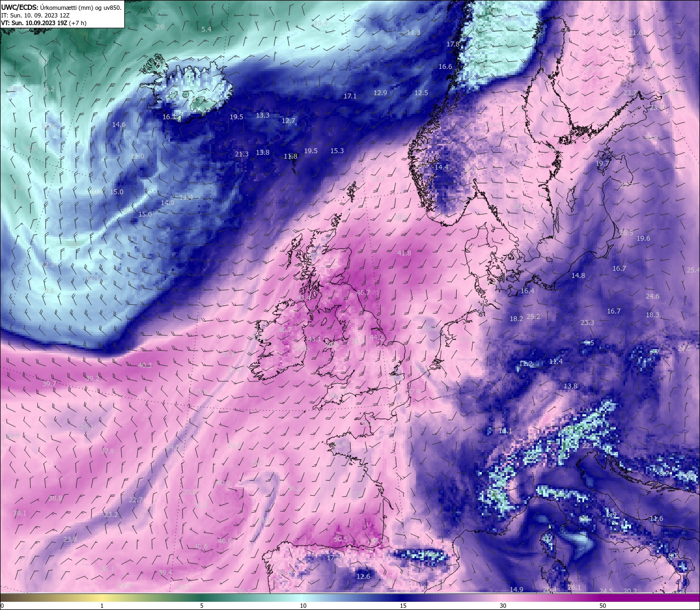The width and height of the screenshot is (700, 610).
Task: Click the value 12.5 near Norway
Action: coord(421,93)
